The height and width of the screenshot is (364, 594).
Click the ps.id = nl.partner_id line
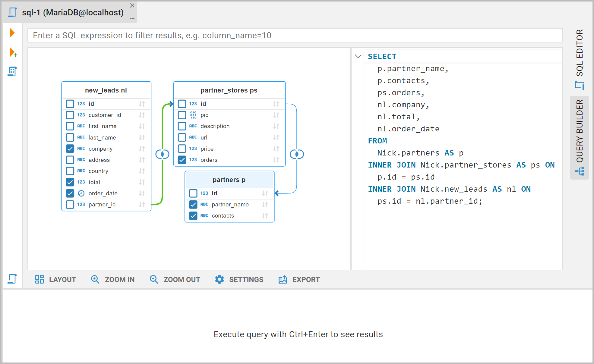coord(430,201)
